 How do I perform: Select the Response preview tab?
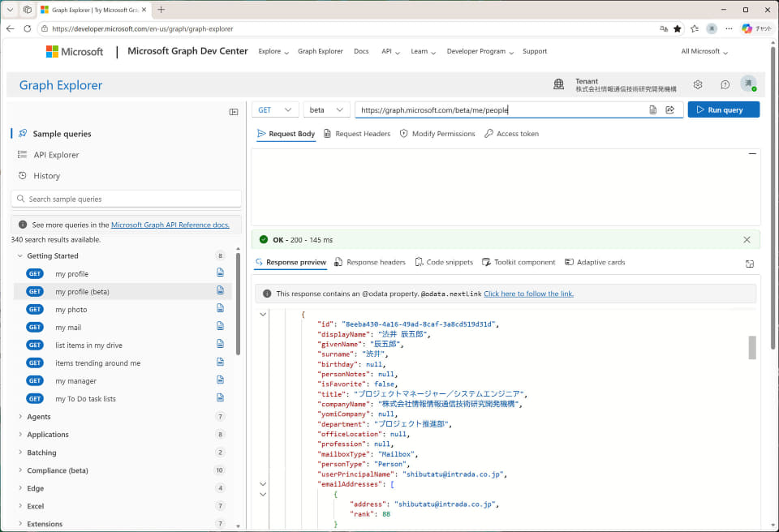point(291,262)
